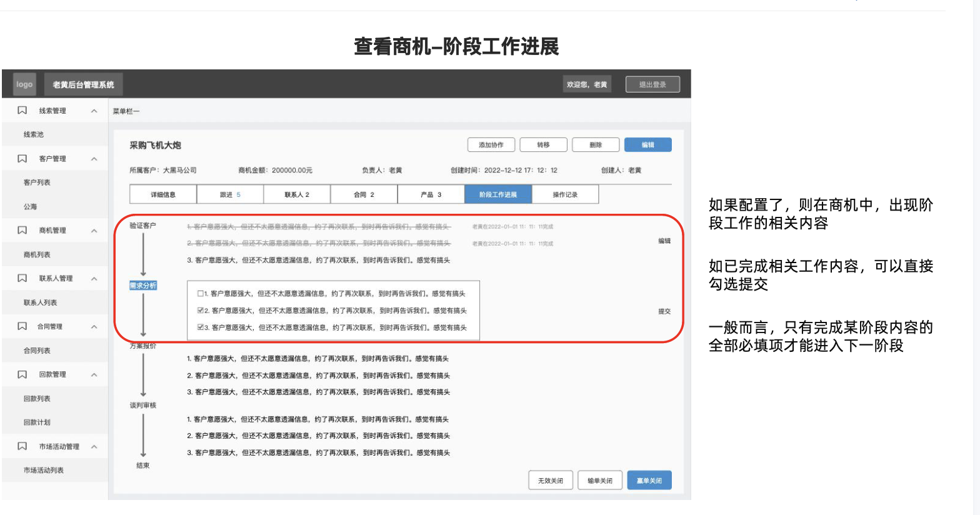Click 创建人：老黄 text

[x=621, y=170]
